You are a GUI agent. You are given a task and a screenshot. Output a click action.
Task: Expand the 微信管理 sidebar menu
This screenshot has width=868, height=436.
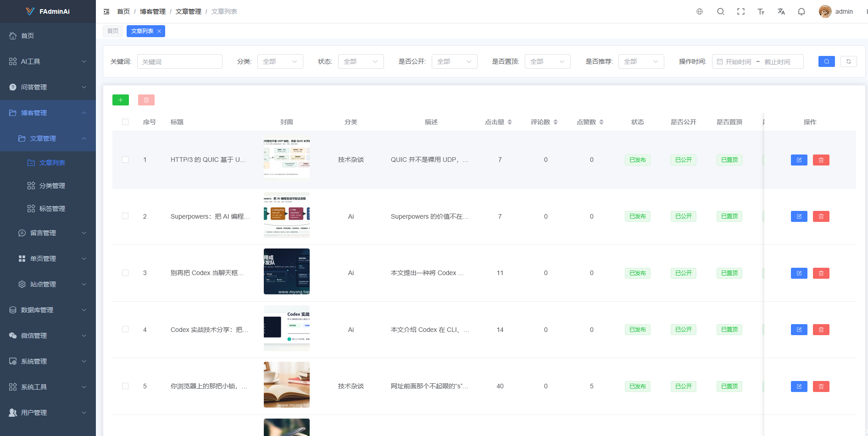[x=48, y=336]
